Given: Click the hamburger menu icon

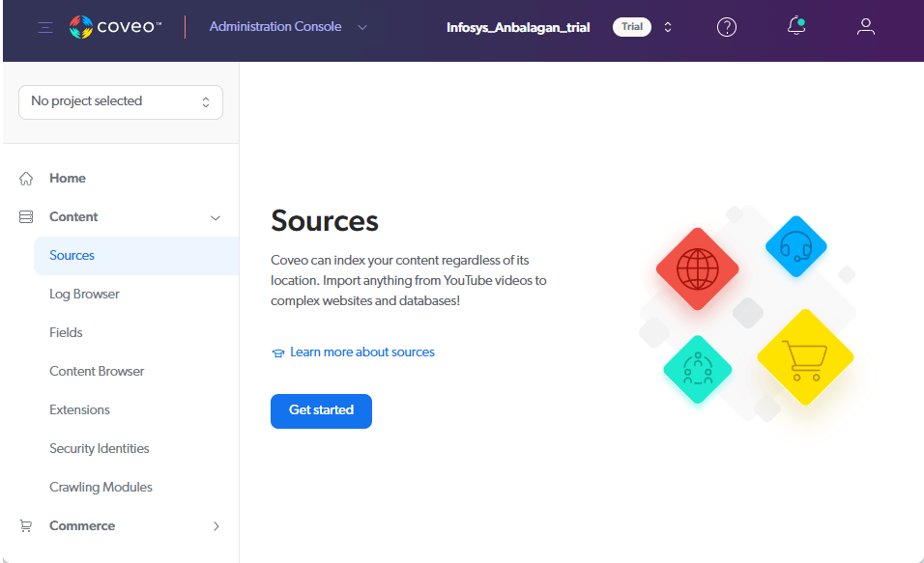Looking at the screenshot, I should pos(44,27).
